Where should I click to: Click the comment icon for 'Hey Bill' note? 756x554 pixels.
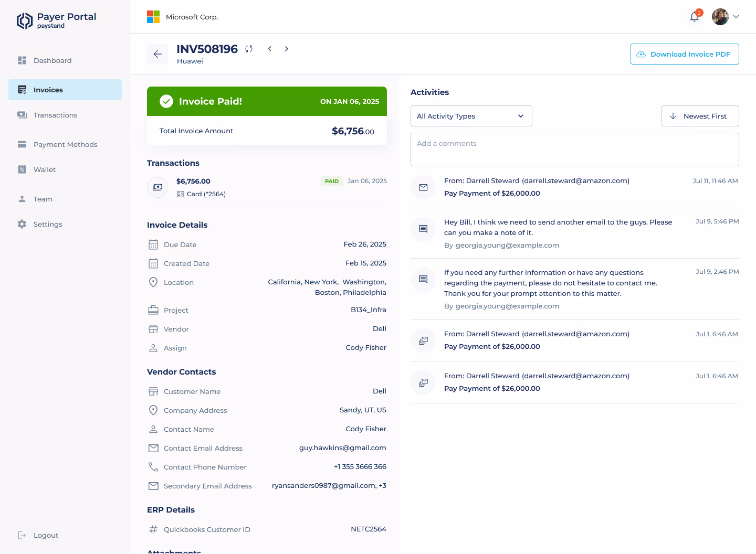[423, 229]
